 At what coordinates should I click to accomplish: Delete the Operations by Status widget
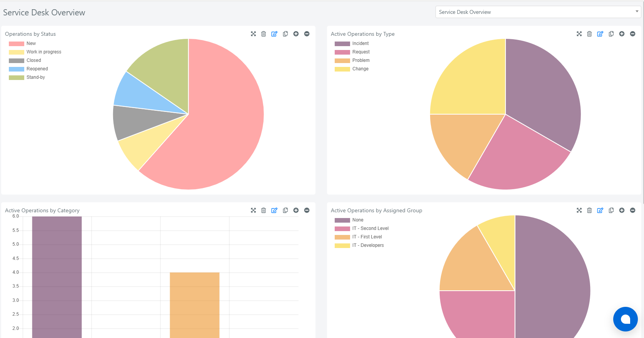point(264,34)
